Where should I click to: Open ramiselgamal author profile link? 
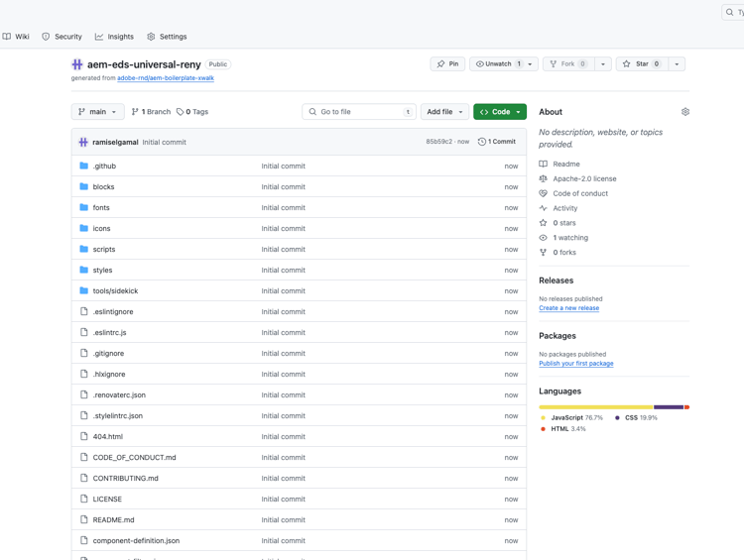coord(115,142)
